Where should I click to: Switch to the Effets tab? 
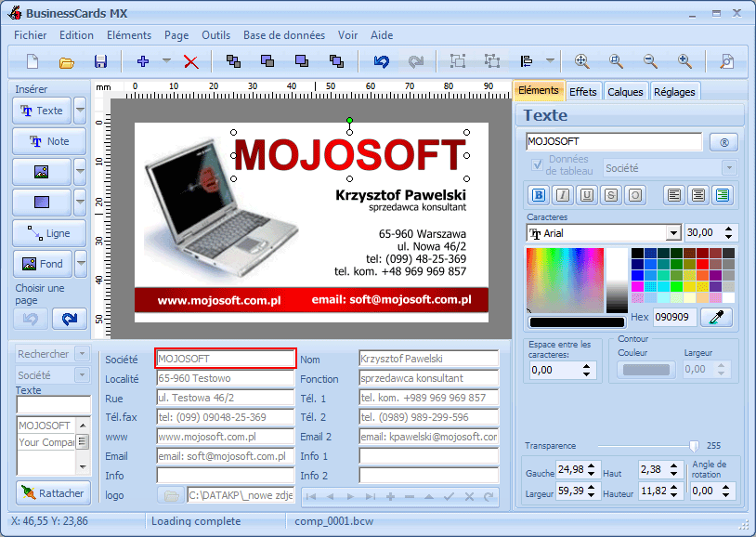583,92
